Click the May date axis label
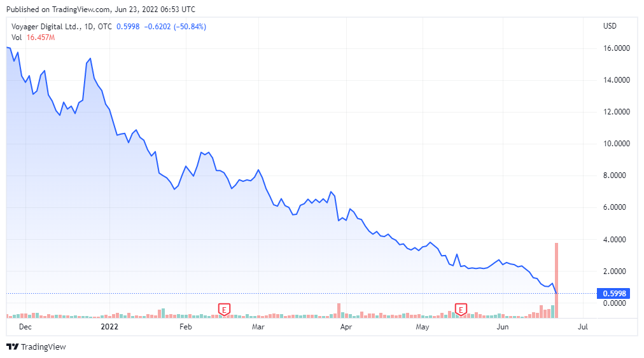This screenshot has width=644, height=358. click(x=422, y=327)
